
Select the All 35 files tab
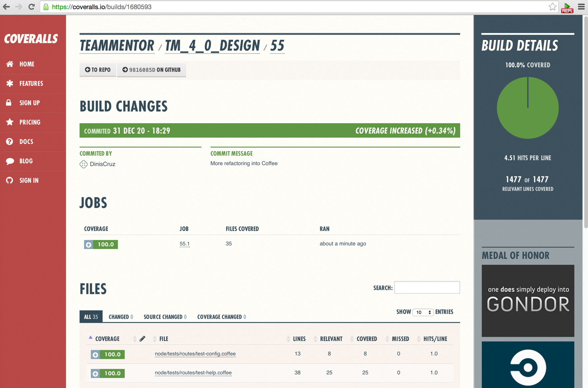(x=91, y=317)
